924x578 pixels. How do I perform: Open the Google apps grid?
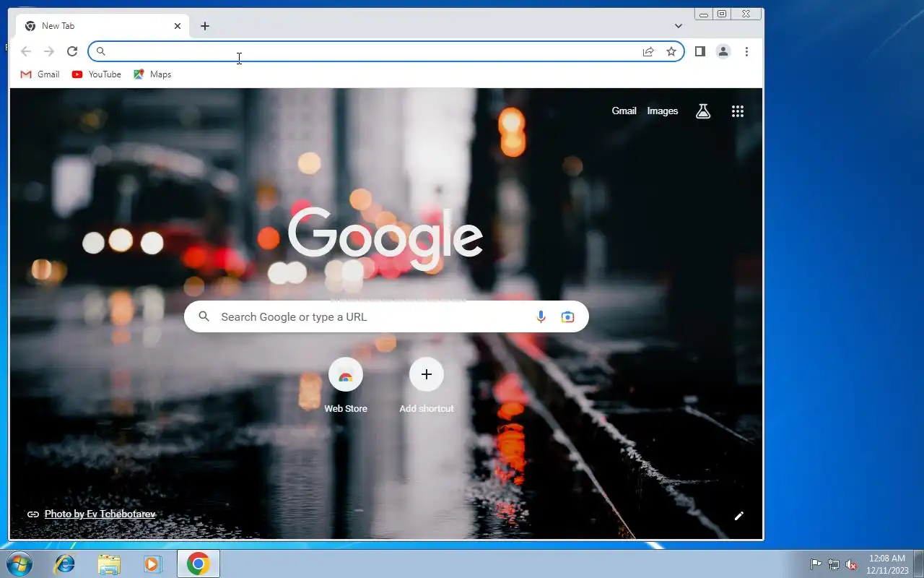[x=738, y=111]
